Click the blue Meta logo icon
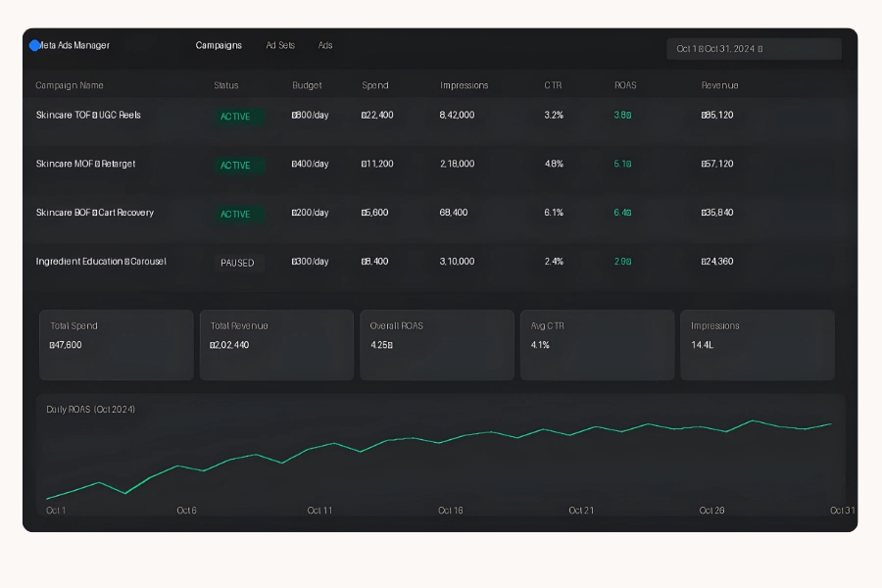The width and height of the screenshot is (882, 588). [x=34, y=45]
